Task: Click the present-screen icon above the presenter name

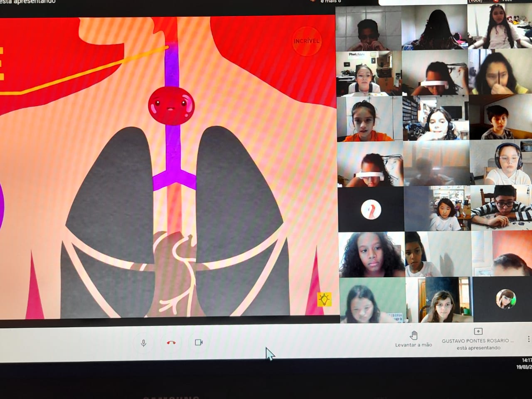Action: point(478,331)
